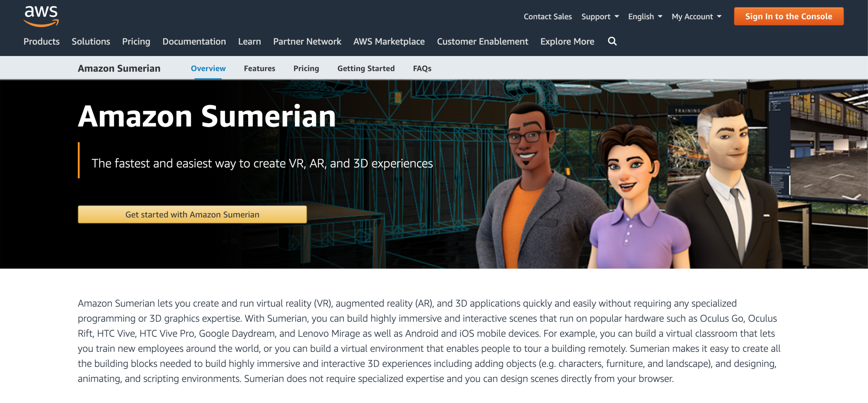Expand the My Account menu
The height and width of the screenshot is (403, 868).
696,17
